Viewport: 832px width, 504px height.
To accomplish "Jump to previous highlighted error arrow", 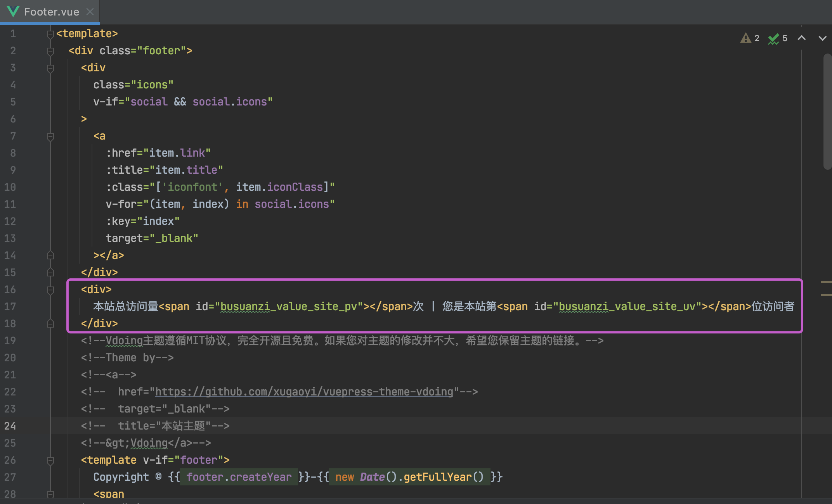I will [x=802, y=38].
